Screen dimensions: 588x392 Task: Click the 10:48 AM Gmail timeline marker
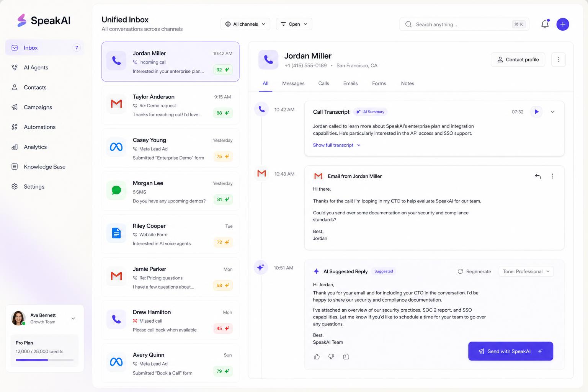[x=261, y=174]
